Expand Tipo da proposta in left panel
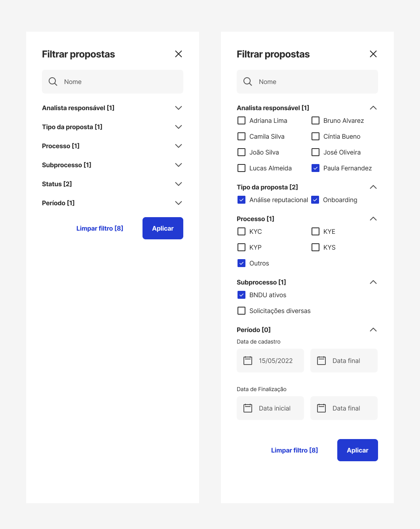The image size is (420, 529). 179,127
